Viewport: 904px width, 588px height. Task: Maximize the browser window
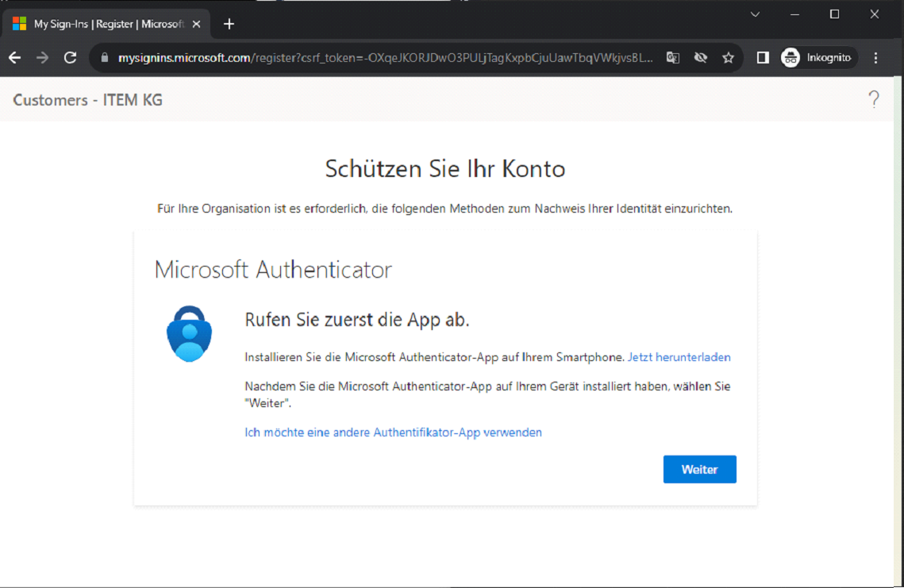pos(834,14)
